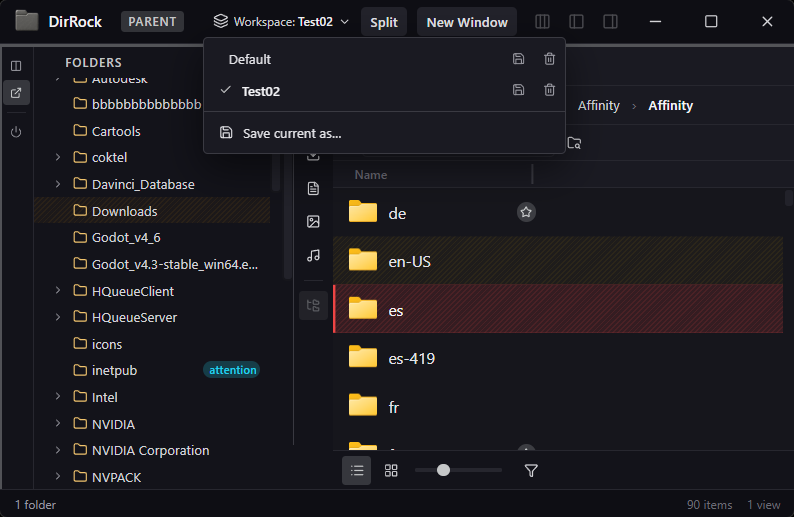The height and width of the screenshot is (517, 794).
Task: Save over the Default workspace
Action: pyautogui.click(x=518, y=60)
